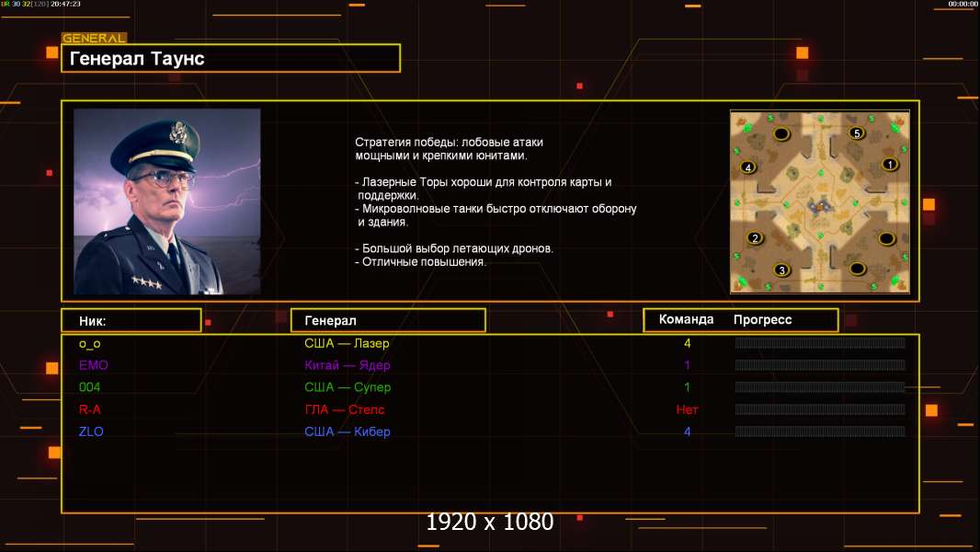The height and width of the screenshot is (552, 980).
Task: Select player nickname 'ZLO'
Action: (x=91, y=431)
